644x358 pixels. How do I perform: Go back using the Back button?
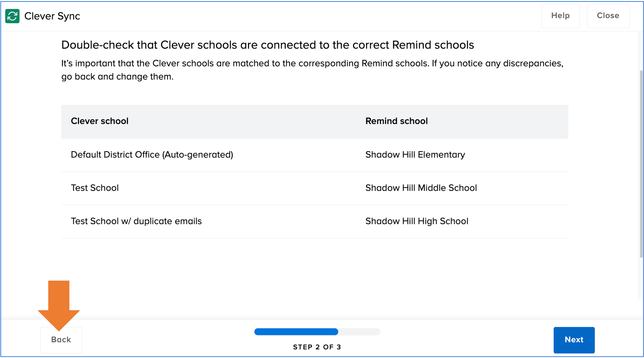61,340
